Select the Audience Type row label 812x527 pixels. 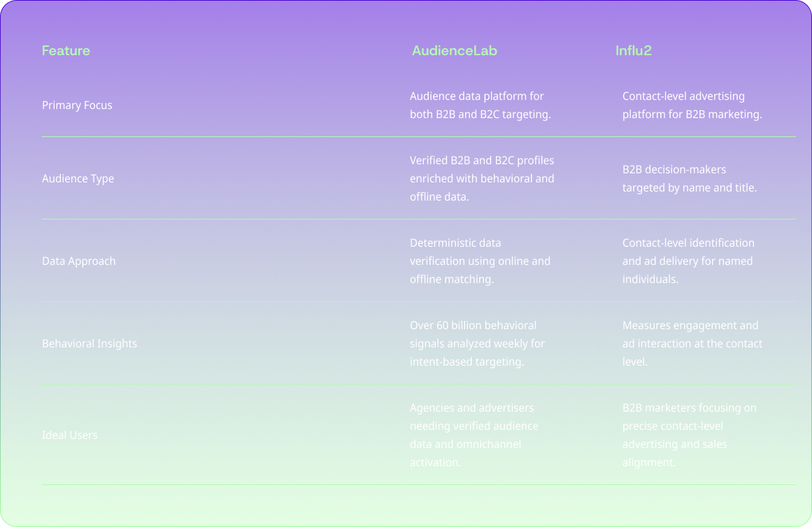[x=78, y=178]
